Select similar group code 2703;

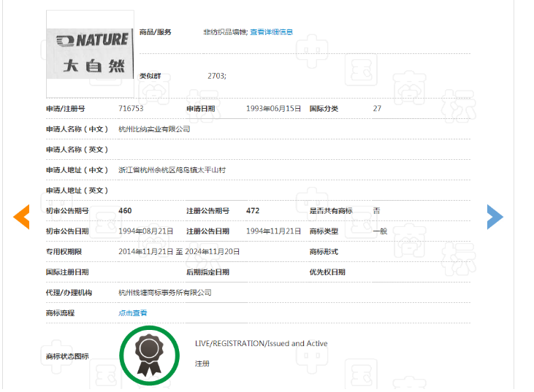tap(217, 76)
